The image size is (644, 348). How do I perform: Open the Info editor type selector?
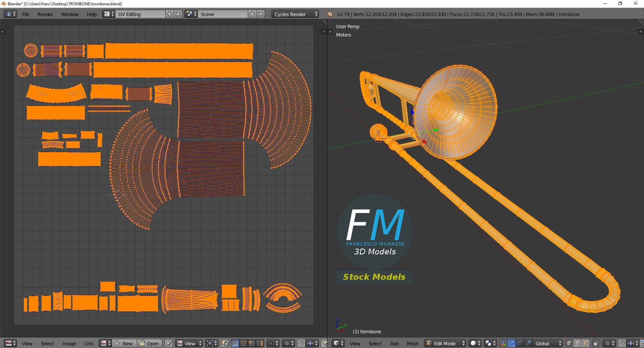pos(10,14)
